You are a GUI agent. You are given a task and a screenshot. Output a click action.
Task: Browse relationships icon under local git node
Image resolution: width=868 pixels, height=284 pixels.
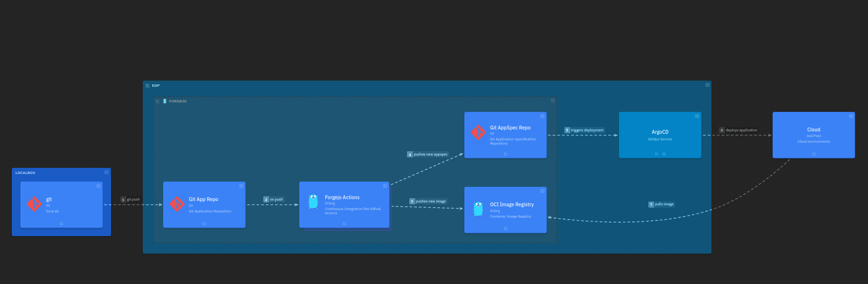click(62, 224)
